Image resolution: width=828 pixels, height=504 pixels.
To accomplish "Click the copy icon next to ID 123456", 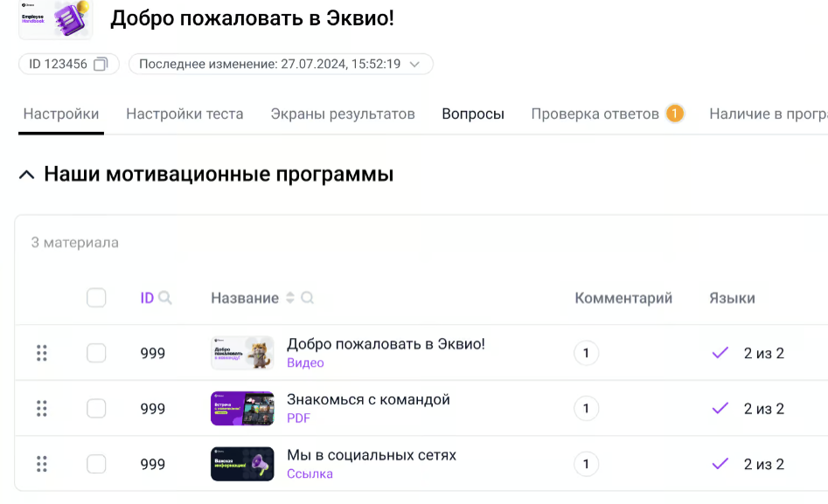I will click(x=101, y=64).
